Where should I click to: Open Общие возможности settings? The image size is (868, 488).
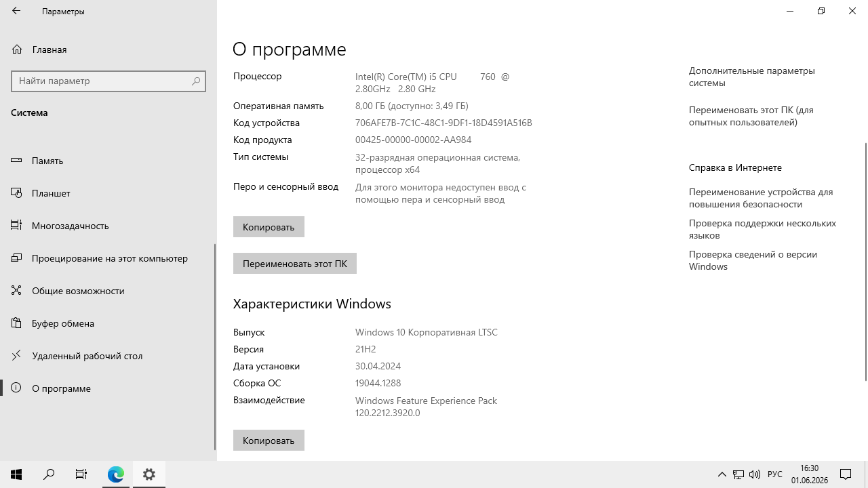click(x=108, y=291)
